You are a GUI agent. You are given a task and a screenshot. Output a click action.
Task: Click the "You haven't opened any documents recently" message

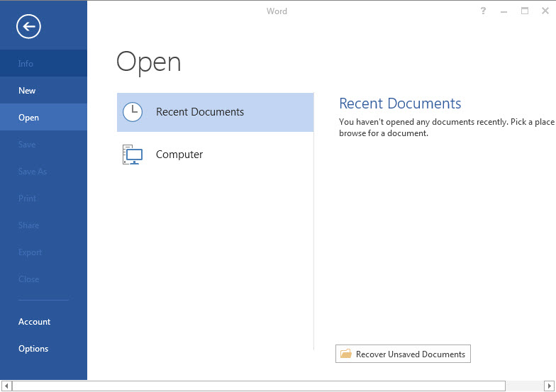pyautogui.click(x=447, y=128)
